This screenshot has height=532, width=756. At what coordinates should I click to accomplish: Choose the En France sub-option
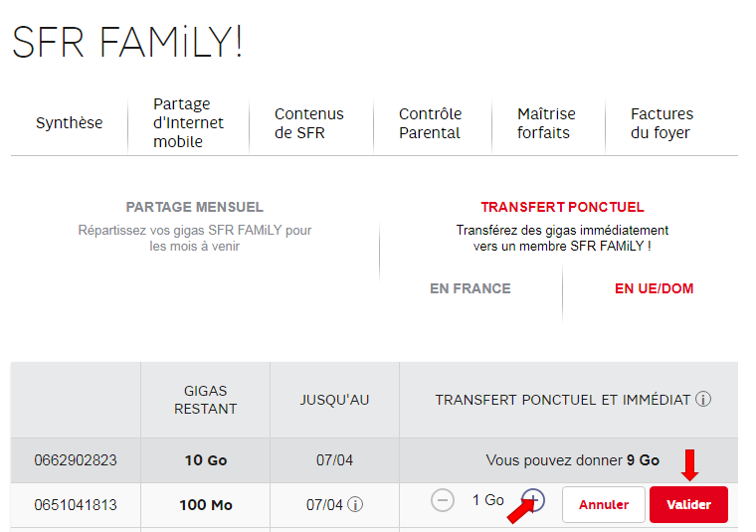[x=470, y=288]
